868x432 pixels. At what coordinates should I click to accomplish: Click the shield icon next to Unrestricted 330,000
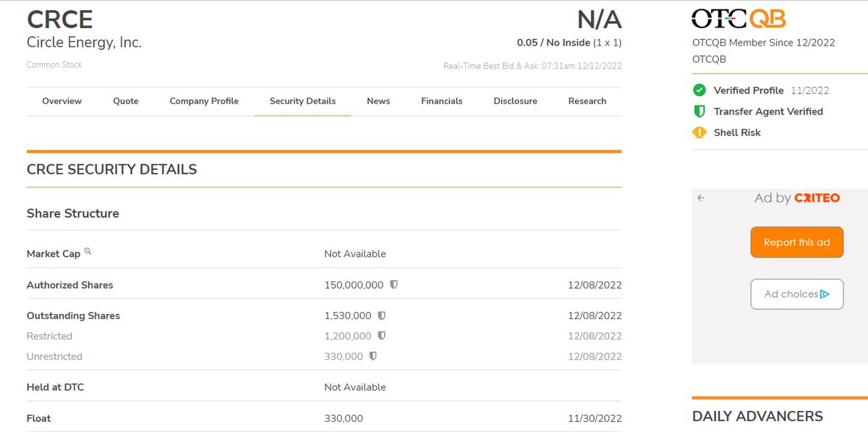pos(373,356)
